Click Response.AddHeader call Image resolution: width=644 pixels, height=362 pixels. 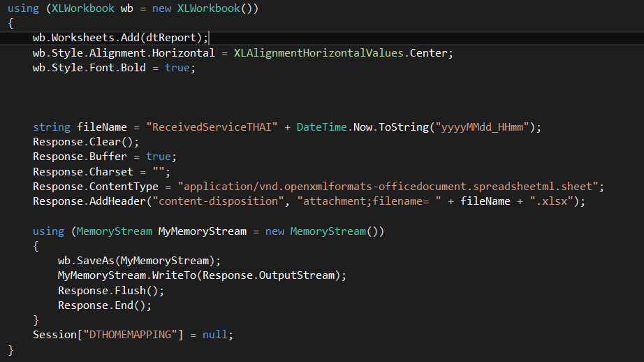point(89,201)
